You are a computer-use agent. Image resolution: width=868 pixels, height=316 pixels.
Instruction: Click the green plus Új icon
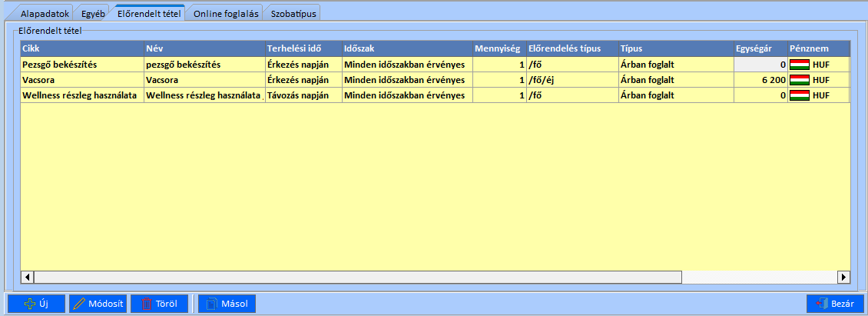(31, 304)
